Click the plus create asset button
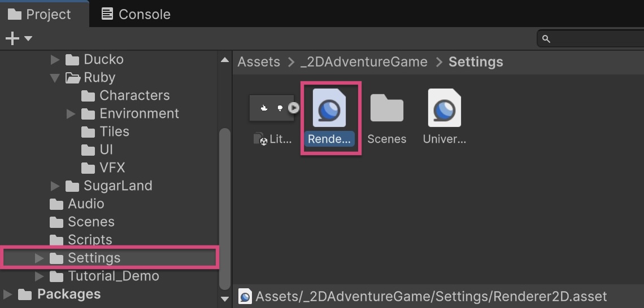This screenshot has width=644, height=308. point(11,38)
